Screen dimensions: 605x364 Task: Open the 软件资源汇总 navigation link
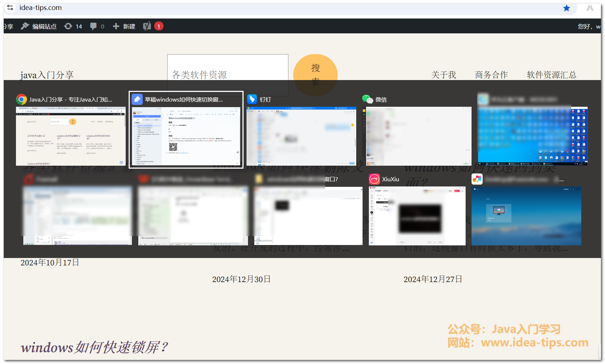click(x=552, y=75)
